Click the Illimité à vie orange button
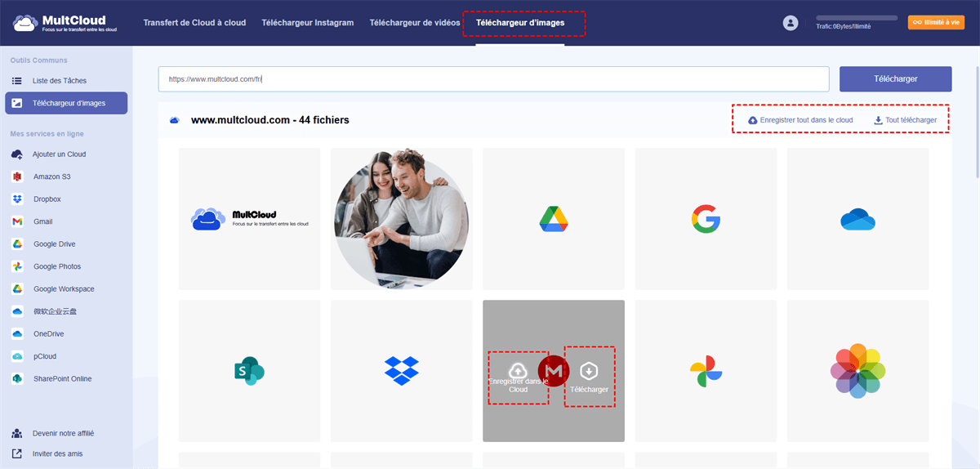 point(936,23)
